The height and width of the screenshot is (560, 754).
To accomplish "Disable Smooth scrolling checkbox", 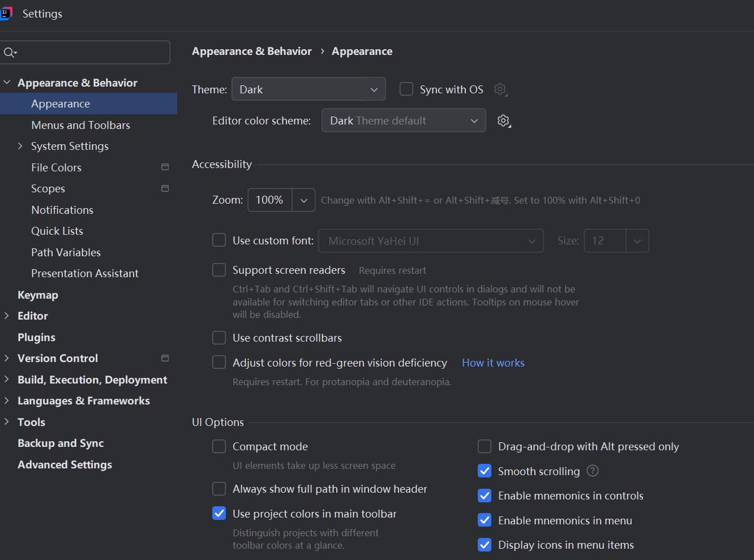I will (485, 471).
